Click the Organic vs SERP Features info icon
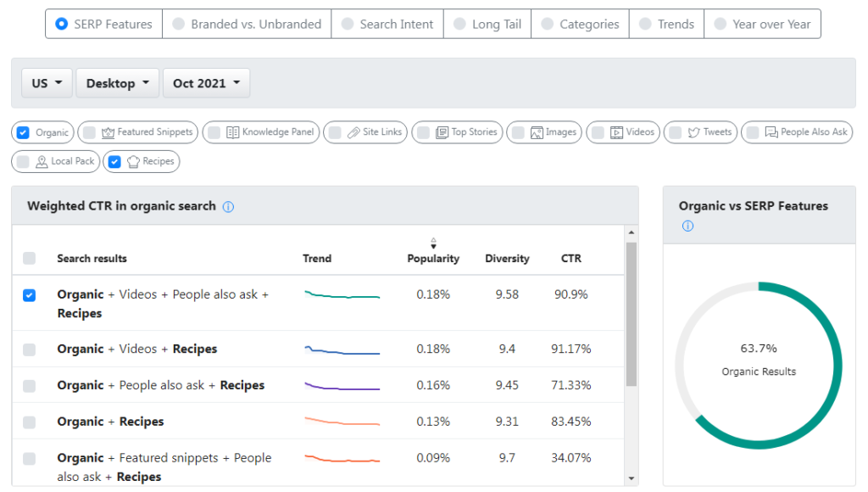This screenshot has width=868, height=492. pos(687,226)
